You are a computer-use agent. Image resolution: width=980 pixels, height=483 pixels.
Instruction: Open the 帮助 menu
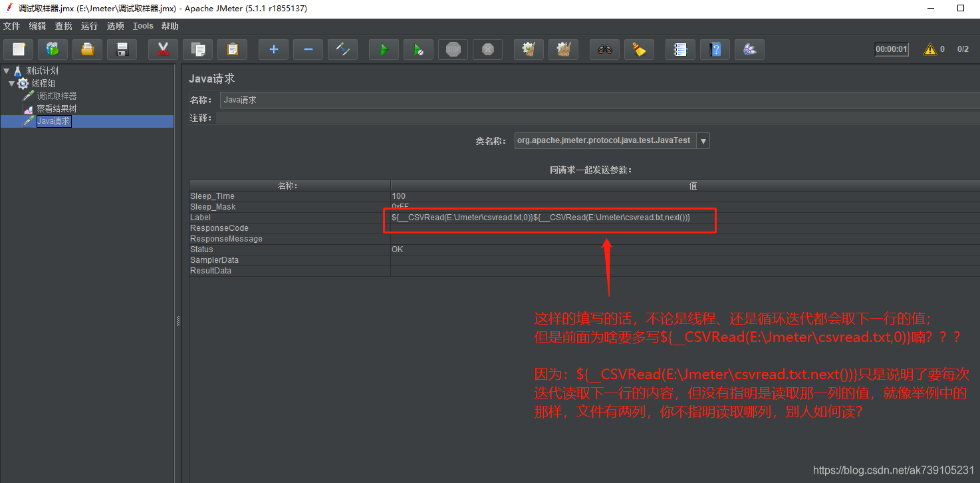click(170, 26)
